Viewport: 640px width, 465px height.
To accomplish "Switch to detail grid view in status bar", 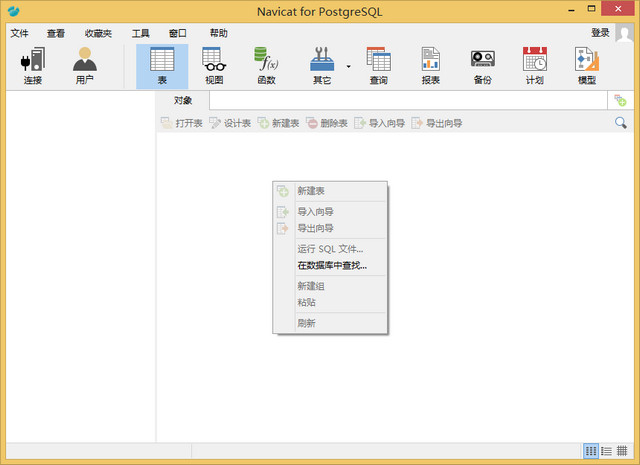I will pyautogui.click(x=622, y=451).
